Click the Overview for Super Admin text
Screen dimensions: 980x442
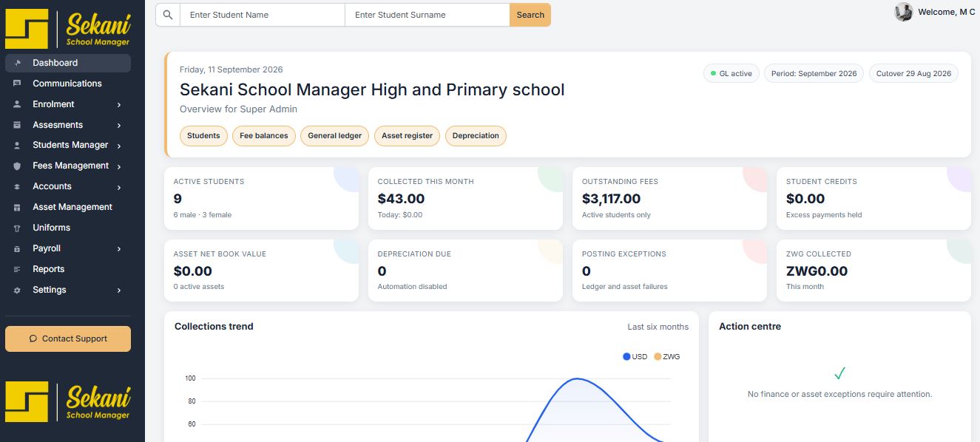tap(238, 109)
